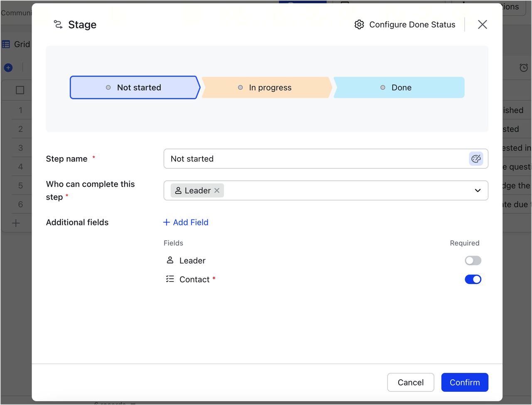
Task: Remove the Leader tag with its x icon
Action: [217, 190]
